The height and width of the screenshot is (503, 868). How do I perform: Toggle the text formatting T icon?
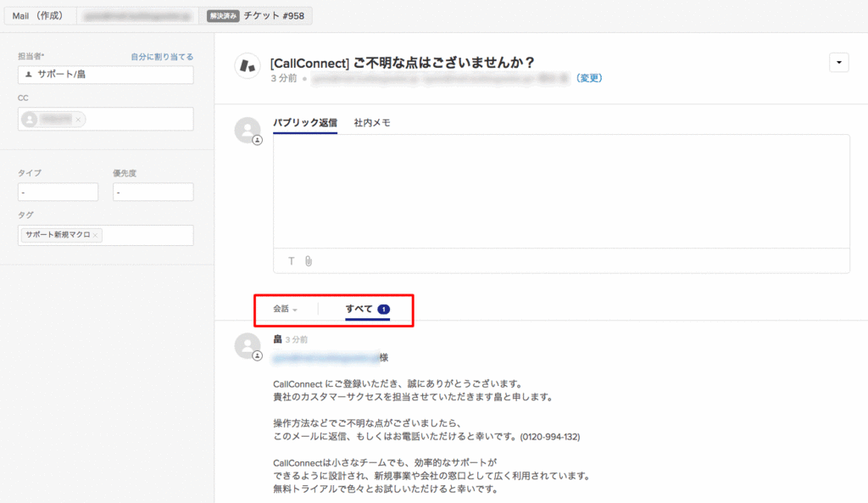pos(292,261)
